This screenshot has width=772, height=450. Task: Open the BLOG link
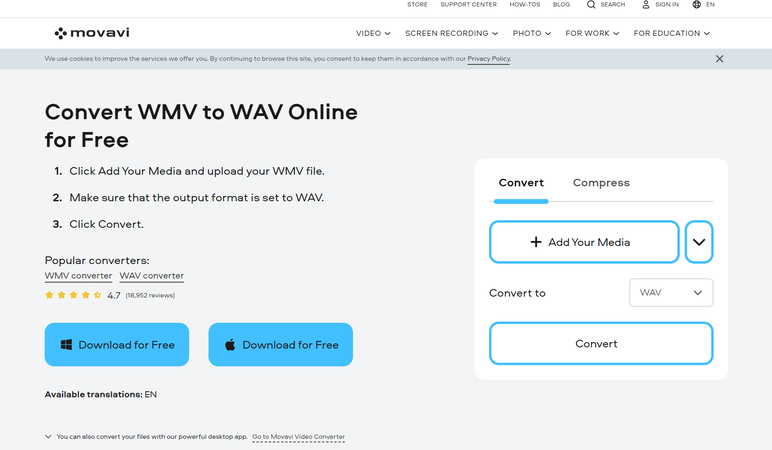click(x=561, y=4)
